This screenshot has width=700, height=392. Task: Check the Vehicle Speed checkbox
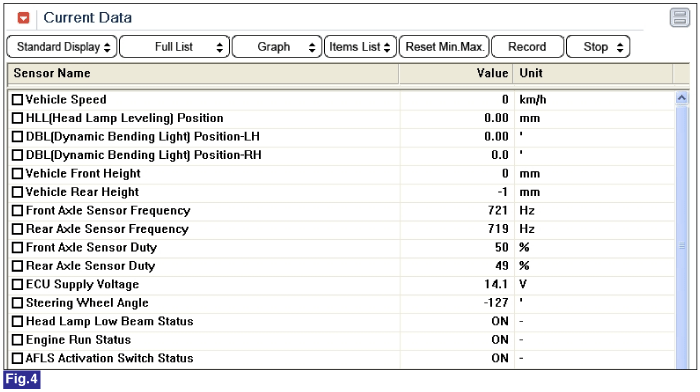tap(17, 100)
